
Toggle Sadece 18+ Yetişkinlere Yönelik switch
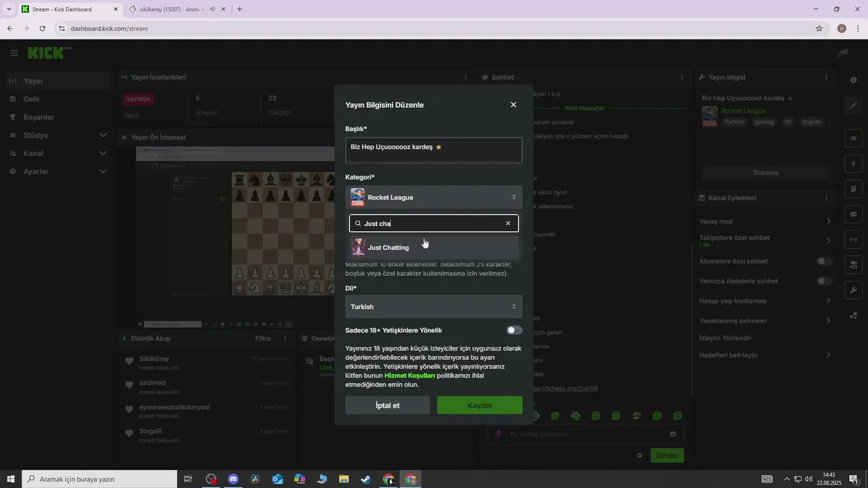point(515,330)
